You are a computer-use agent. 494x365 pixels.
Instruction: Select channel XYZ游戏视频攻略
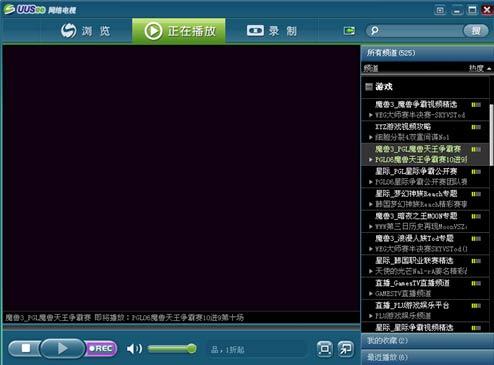[403, 127]
